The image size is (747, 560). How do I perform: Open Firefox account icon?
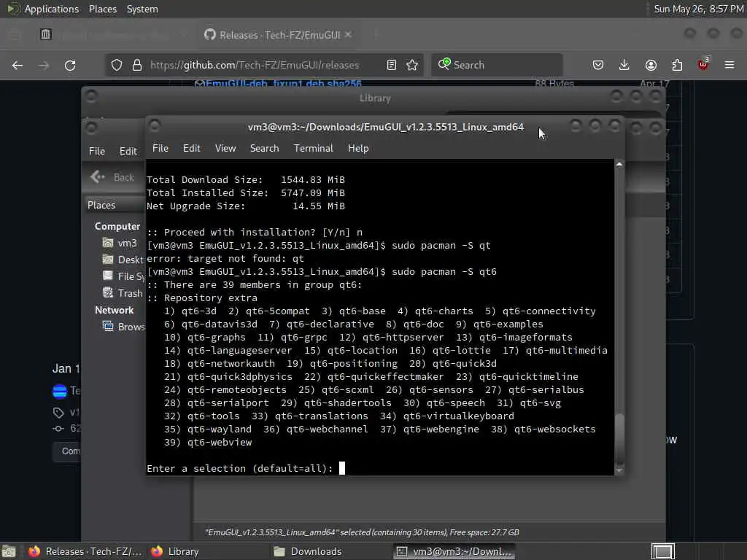(x=651, y=65)
